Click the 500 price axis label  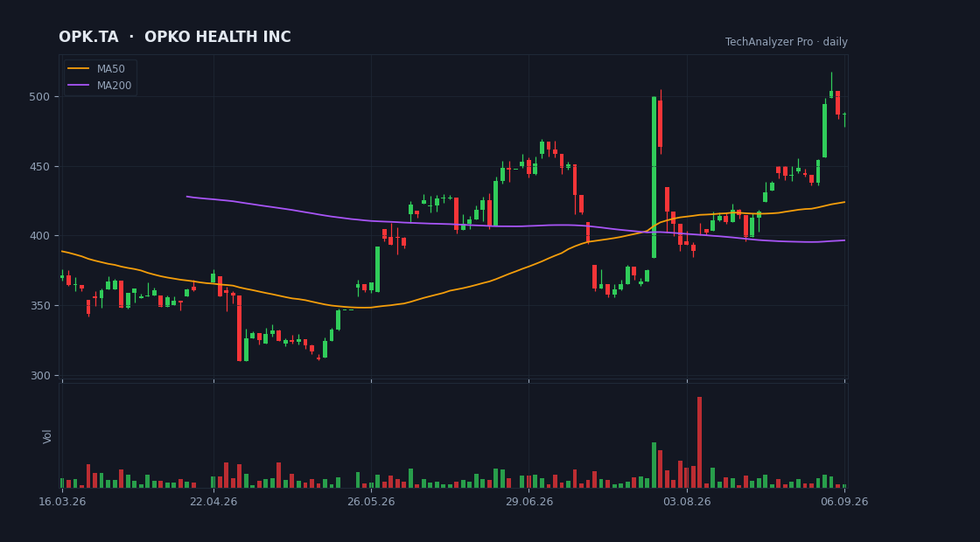(x=38, y=97)
